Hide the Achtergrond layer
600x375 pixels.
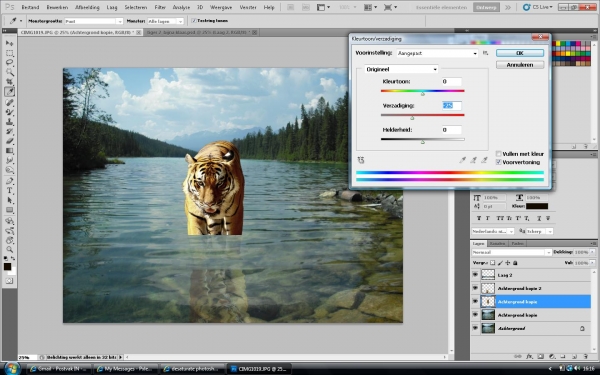[x=475, y=328]
